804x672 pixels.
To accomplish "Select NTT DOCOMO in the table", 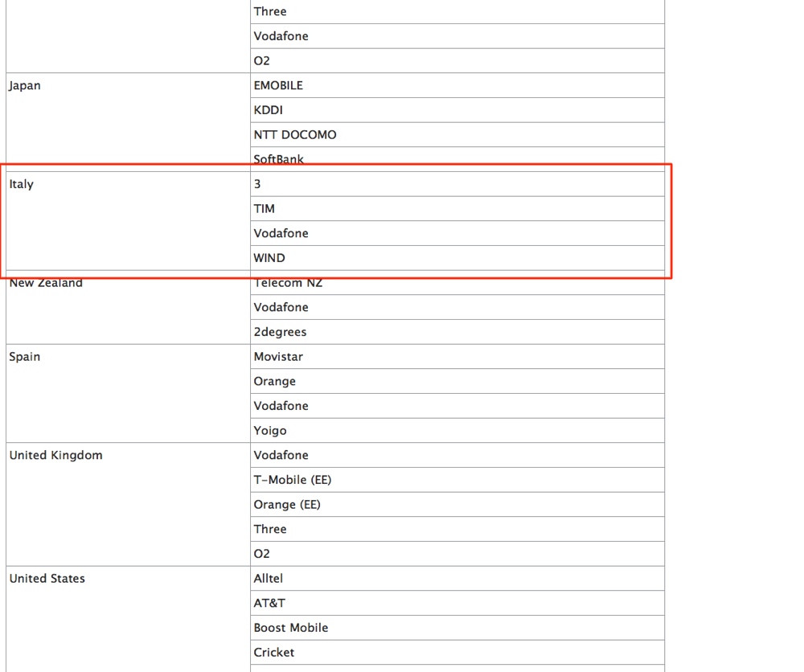I will (295, 135).
